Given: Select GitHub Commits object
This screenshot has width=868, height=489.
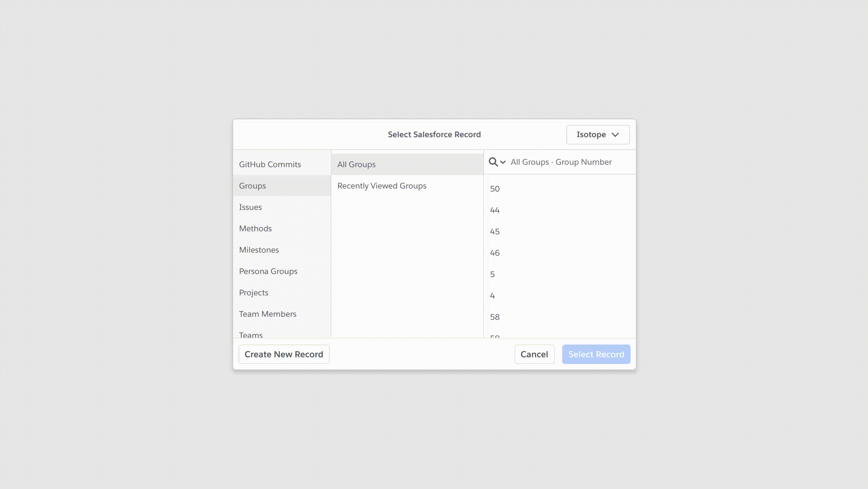Looking at the screenshot, I should click(270, 164).
